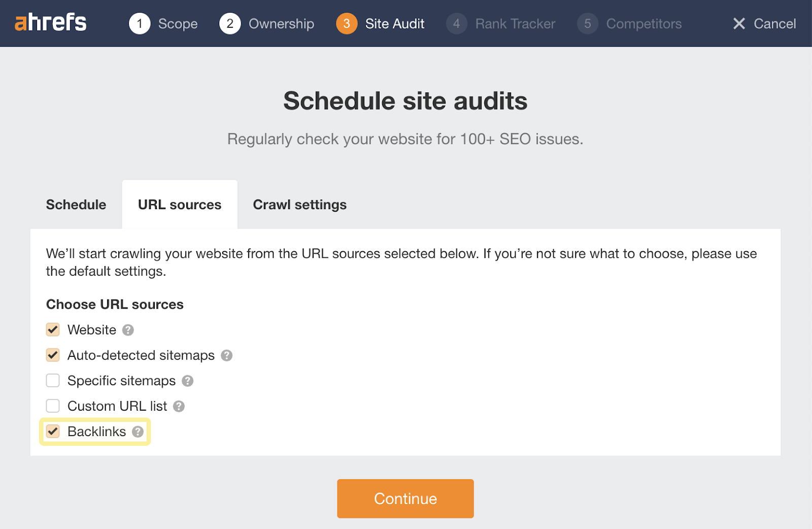Uncheck the Website checkbox
Image resolution: width=812 pixels, height=529 pixels.
tap(52, 329)
